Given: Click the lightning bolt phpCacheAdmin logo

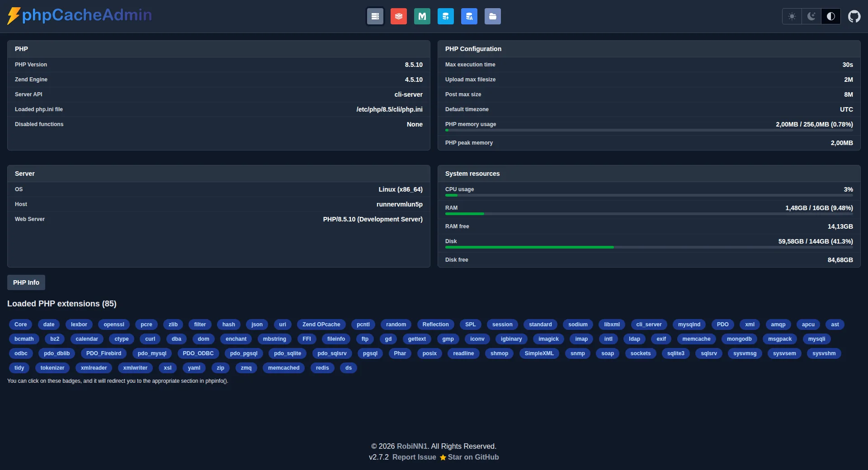Looking at the screenshot, I should [14, 16].
